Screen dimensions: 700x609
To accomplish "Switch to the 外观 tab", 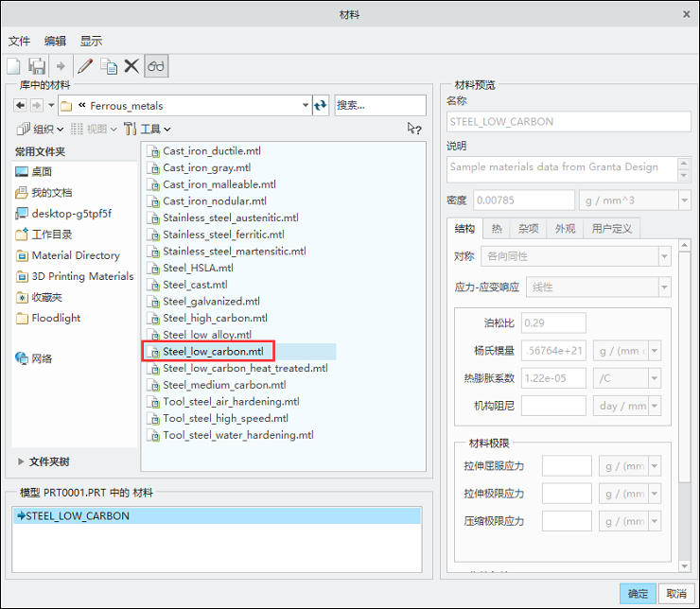I will point(565,229).
